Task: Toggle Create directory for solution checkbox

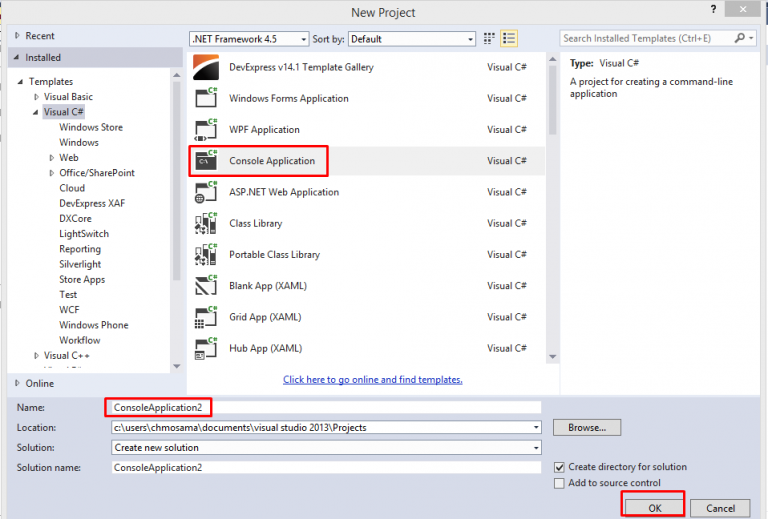Action: [559, 467]
